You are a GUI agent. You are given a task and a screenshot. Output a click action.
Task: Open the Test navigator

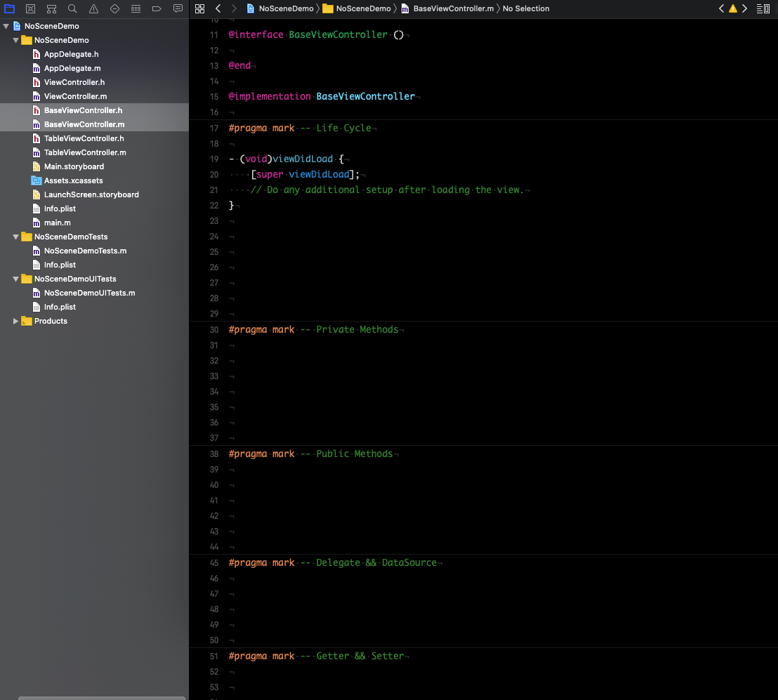pyautogui.click(x=114, y=8)
